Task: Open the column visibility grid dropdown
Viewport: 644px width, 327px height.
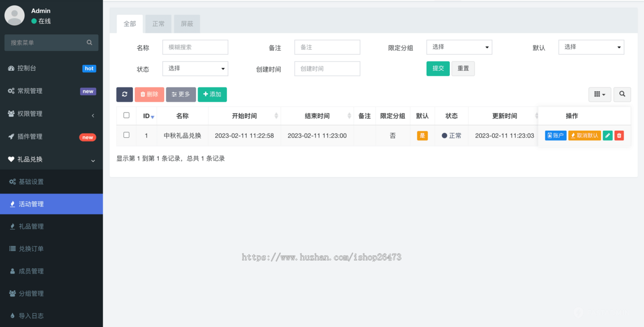Action: (600, 94)
